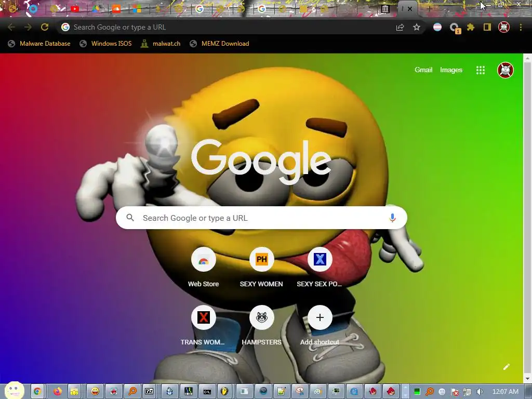The image size is (532, 399).
Task: Click the Action Center flag tray icon
Action: (455, 392)
